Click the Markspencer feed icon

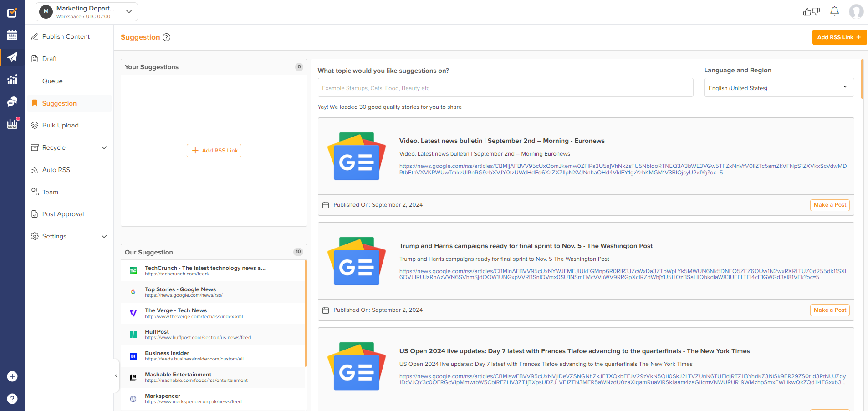click(x=133, y=399)
